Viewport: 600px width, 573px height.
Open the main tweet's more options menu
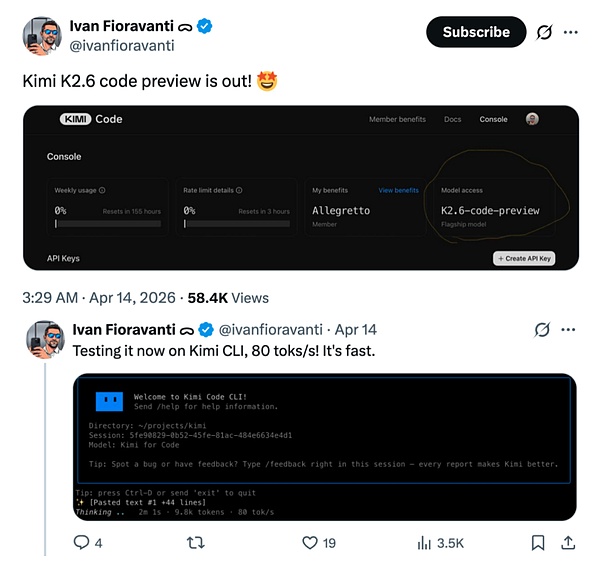pyautogui.click(x=571, y=32)
